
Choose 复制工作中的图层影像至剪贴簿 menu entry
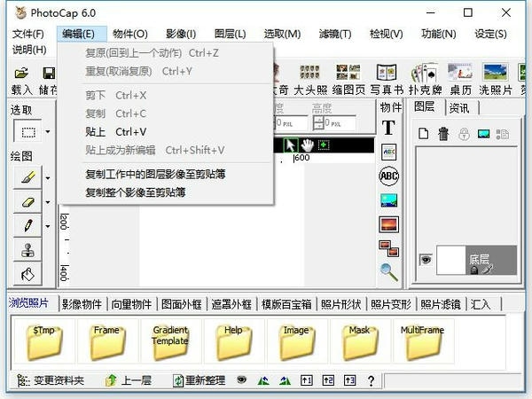click(166, 174)
